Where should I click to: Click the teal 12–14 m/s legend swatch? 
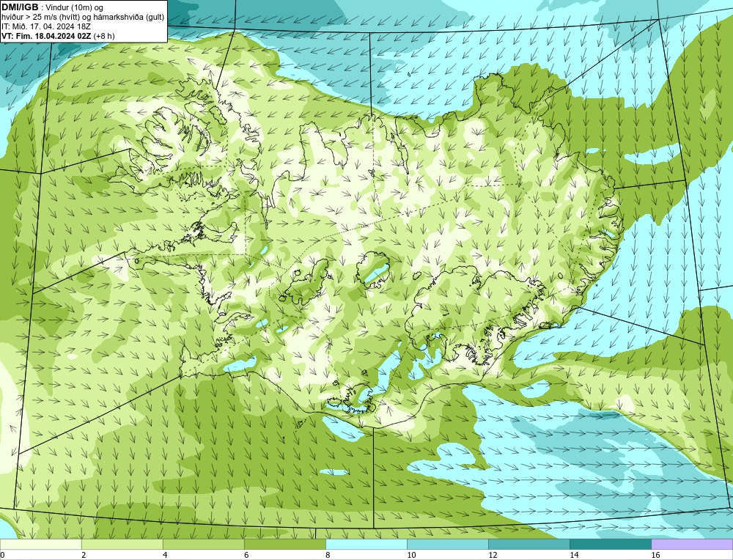529,544
